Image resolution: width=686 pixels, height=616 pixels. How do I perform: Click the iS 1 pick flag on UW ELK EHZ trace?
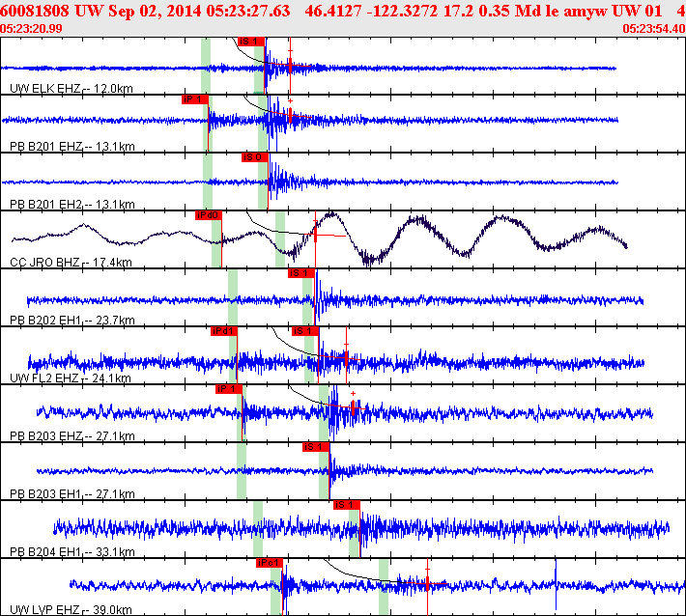point(251,42)
